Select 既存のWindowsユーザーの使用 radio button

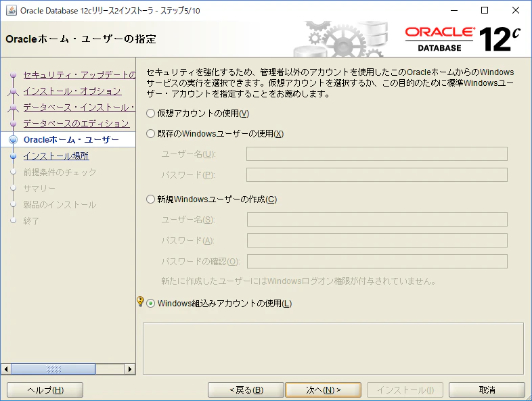click(x=151, y=134)
